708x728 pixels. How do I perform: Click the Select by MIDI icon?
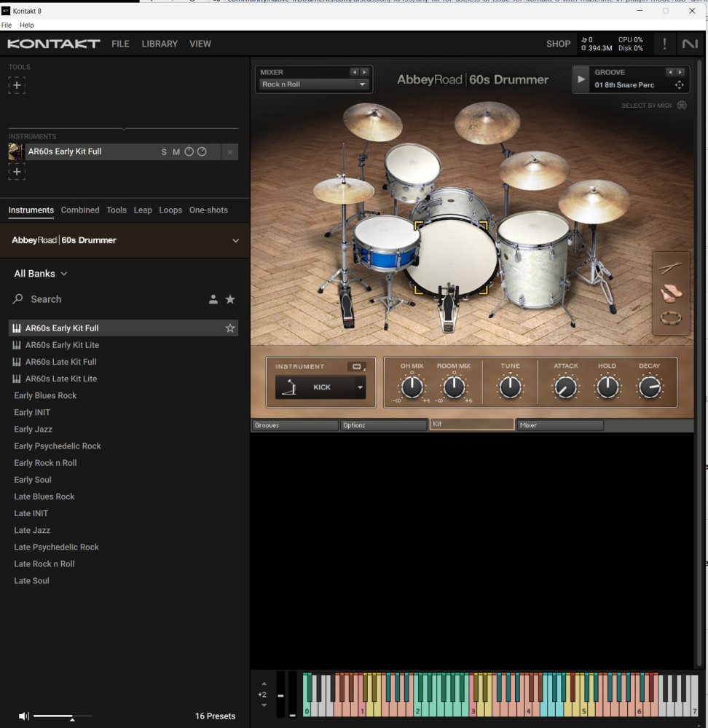(x=682, y=106)
